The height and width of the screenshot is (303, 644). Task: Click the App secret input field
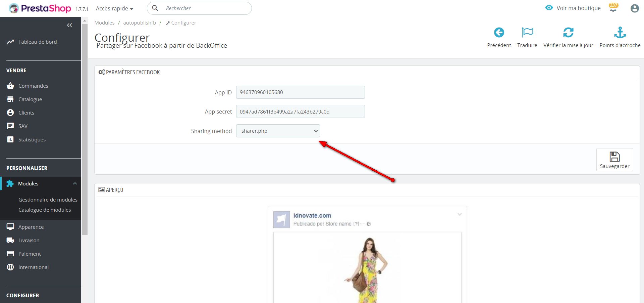click(x=300, y=112)
